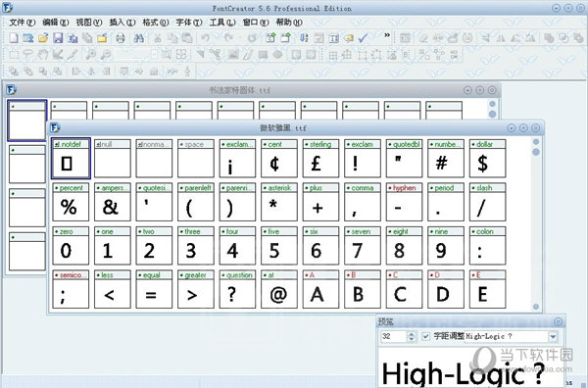Select the space glyph cell

(196, 158)
